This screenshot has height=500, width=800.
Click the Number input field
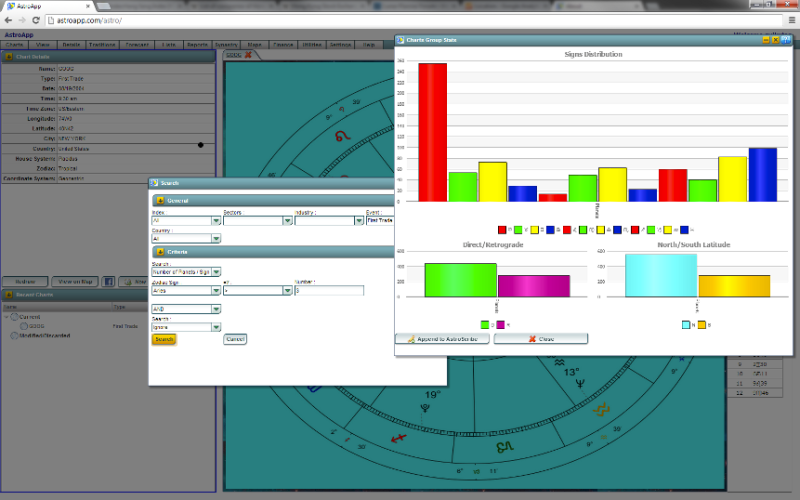[330, 290]
